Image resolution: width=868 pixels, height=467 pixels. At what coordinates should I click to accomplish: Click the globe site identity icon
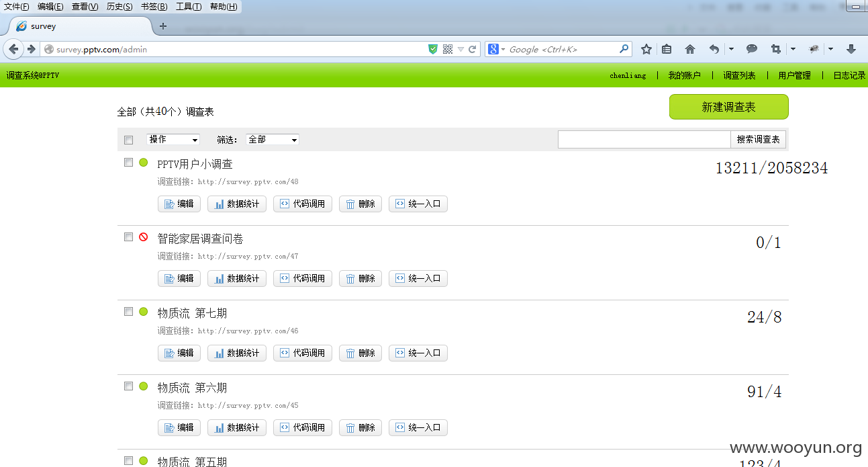48,49
